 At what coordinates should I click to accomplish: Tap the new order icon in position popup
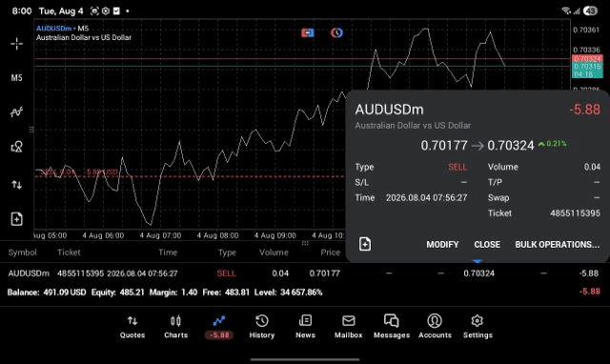(365, 244)
